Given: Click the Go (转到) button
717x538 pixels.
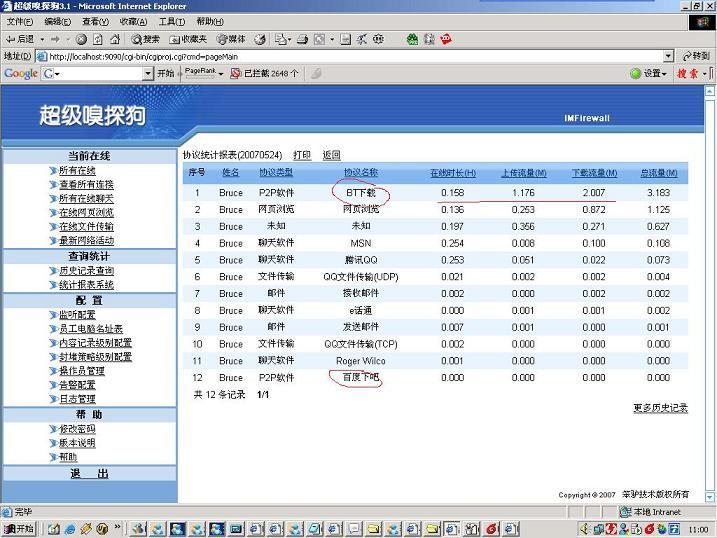Looking at the screenshot, I should click(x=695, y=56).
